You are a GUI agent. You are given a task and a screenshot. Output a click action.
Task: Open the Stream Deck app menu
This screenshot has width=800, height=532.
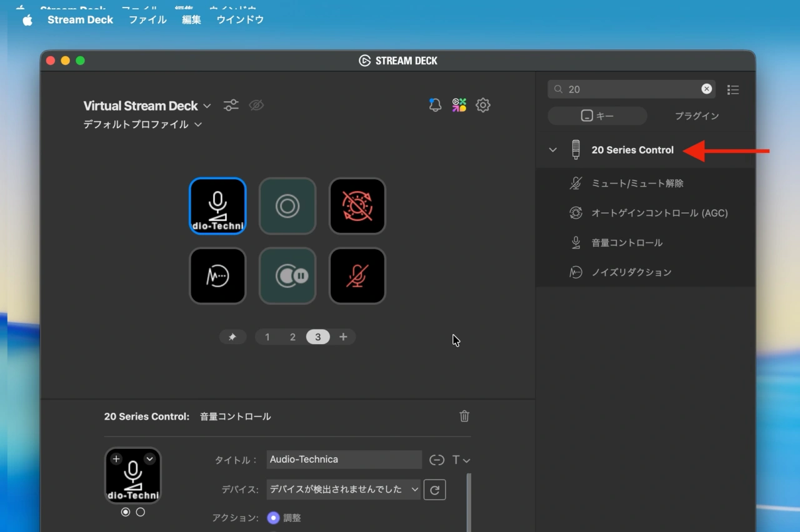(80, 20)
